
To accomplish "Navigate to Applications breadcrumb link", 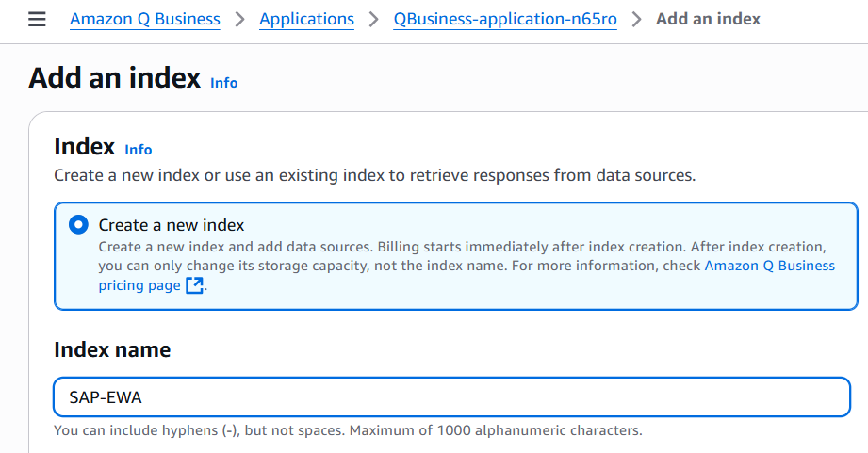I will coord(306,19).
